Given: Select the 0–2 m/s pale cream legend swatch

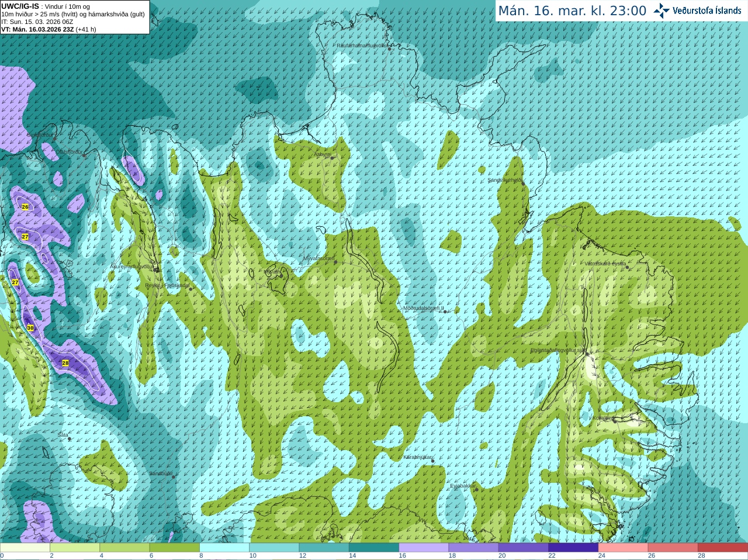Looking at the screenshot, I should pos(25,548).
